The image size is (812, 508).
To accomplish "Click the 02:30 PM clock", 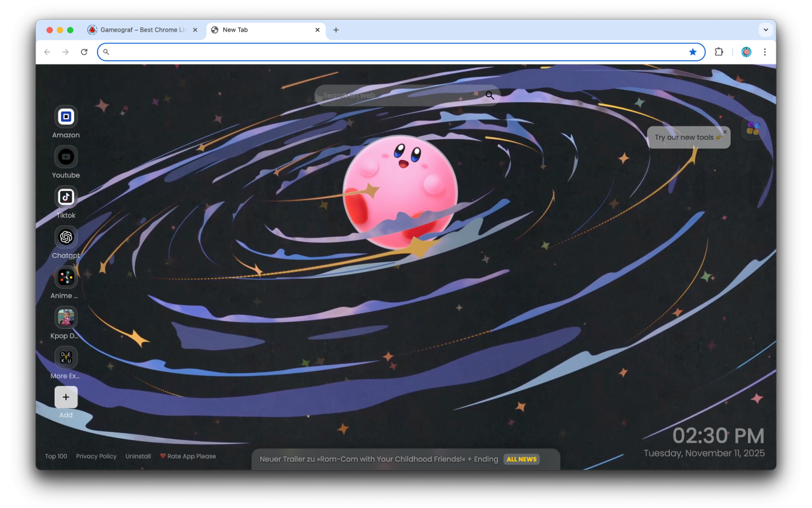I will point(718,436).
